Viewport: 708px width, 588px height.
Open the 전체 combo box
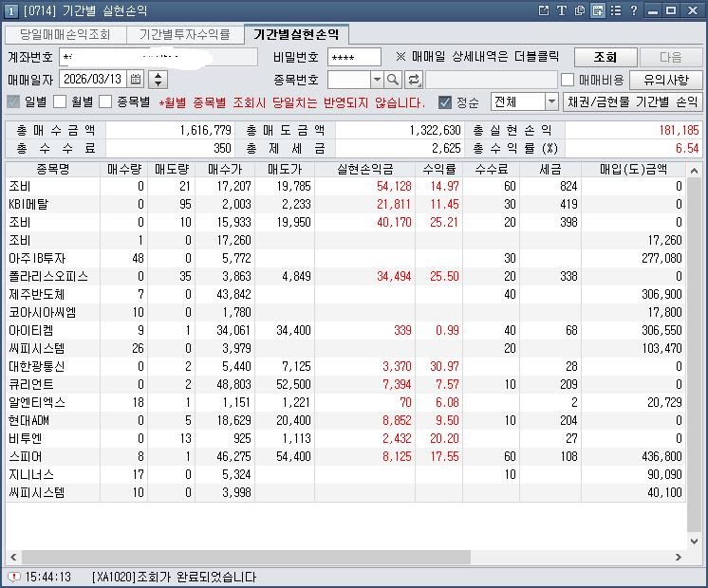click(525, 101)
